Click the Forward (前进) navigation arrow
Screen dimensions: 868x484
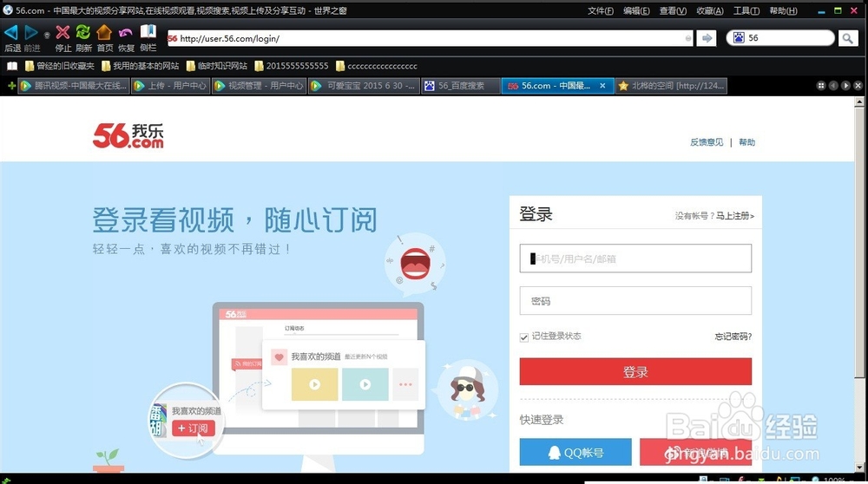click(x=31, y=33)
